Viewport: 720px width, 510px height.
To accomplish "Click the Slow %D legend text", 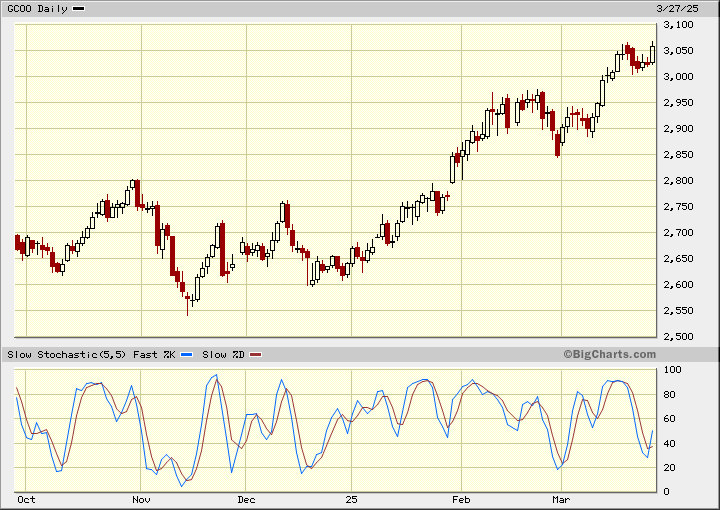I will [x=224, y=355].
